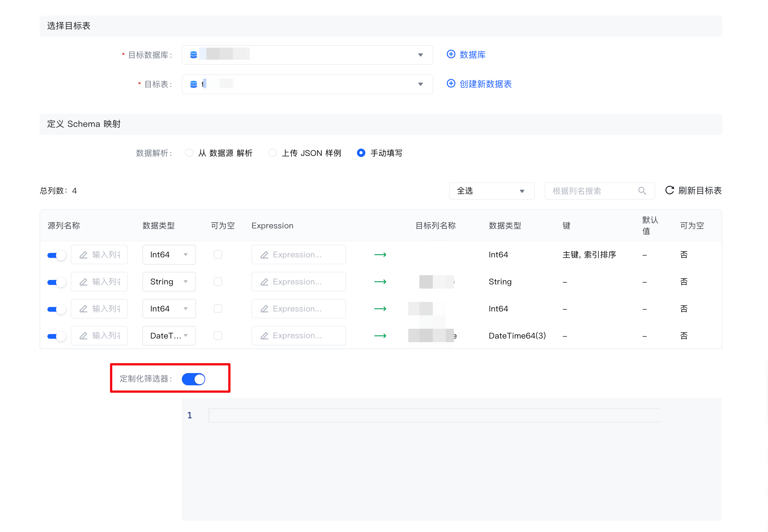Screen dimensions: 768x532
Task: Open the String data type dropdown
Action: pos(169,282)
